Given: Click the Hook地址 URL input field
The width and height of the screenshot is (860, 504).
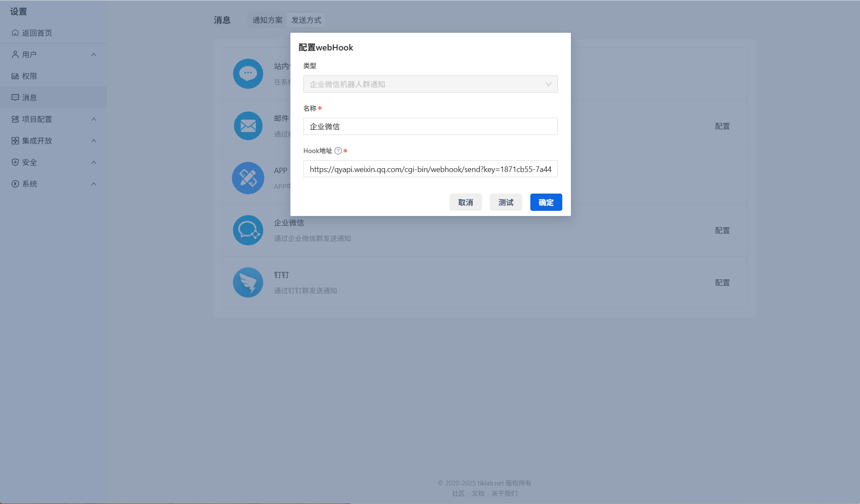Looking at the screenshot, I should (x=430, y=169).
